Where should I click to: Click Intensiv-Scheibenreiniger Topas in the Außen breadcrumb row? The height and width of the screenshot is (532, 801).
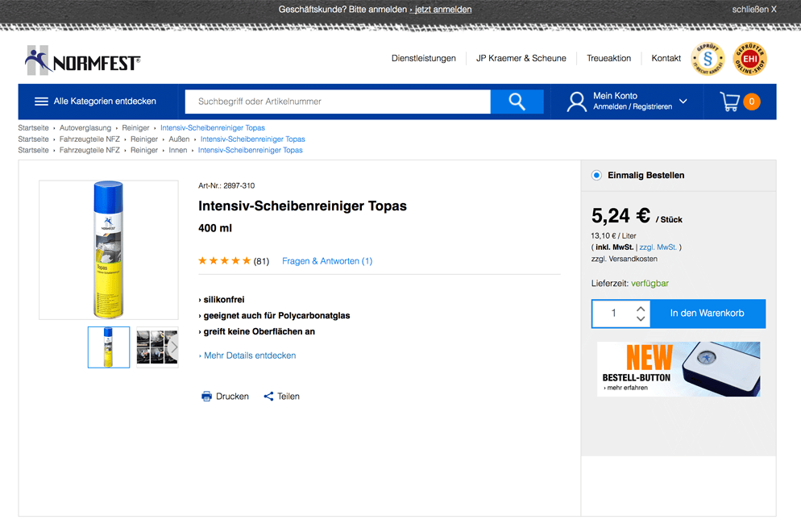(x=252, y=139)
